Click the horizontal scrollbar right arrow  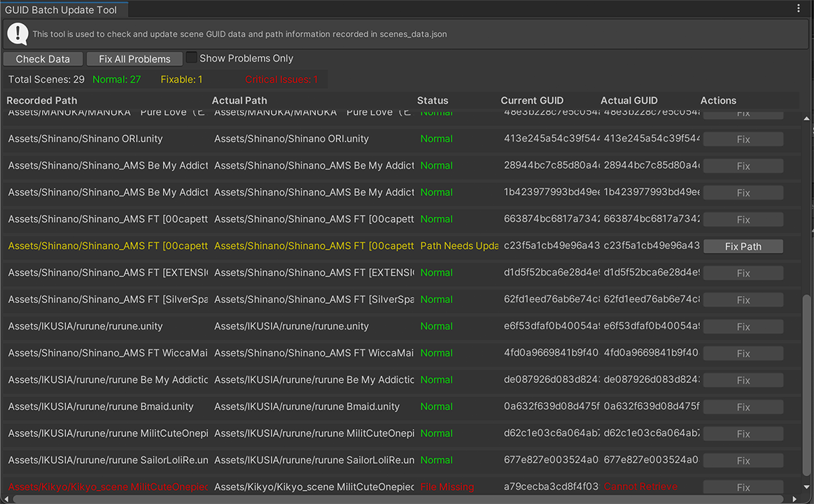pos(794,499)
